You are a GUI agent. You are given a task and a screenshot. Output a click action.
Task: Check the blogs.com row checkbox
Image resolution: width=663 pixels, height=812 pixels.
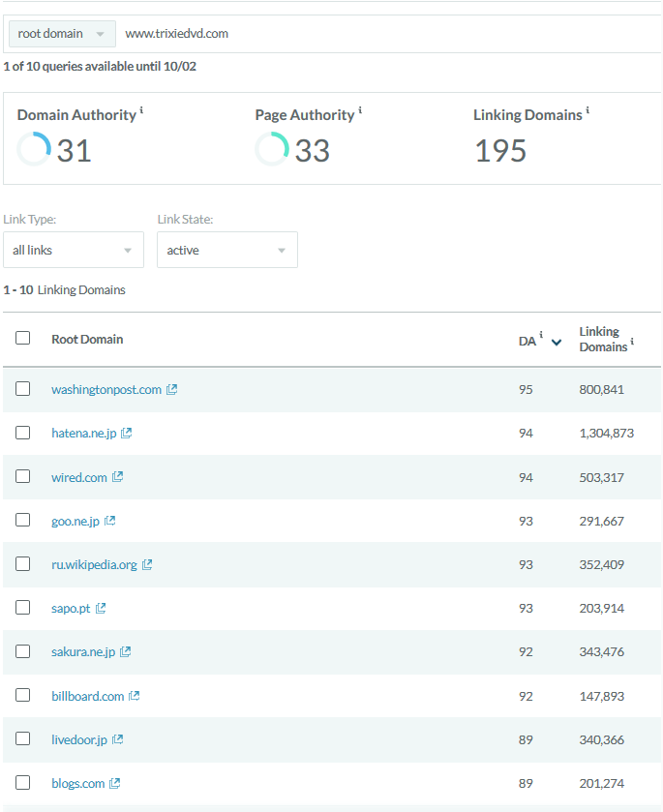(x=23, y=782)
